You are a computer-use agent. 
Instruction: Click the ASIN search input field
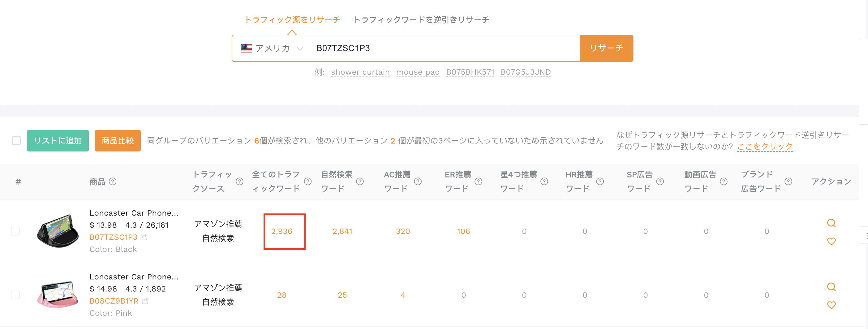click(445, 48)
